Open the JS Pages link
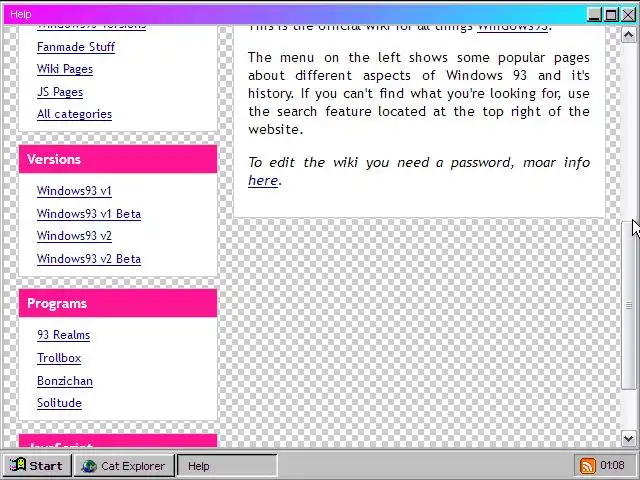640x480 pixels. click(x=60, y=92)
